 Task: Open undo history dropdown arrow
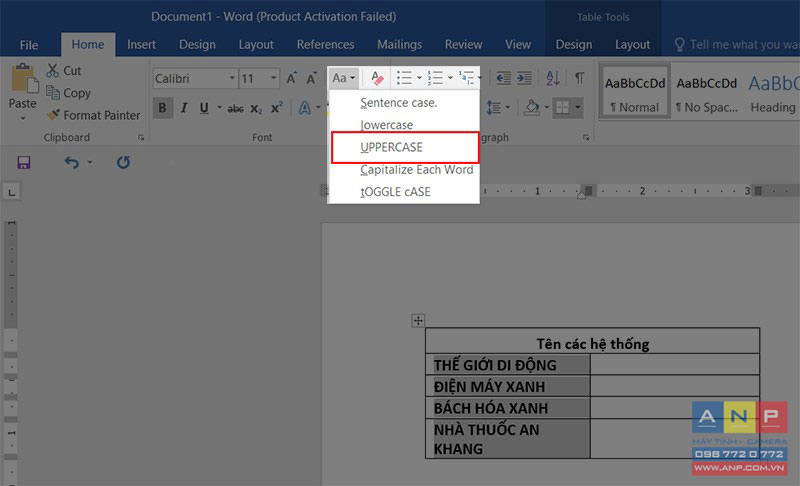point(90,163)
